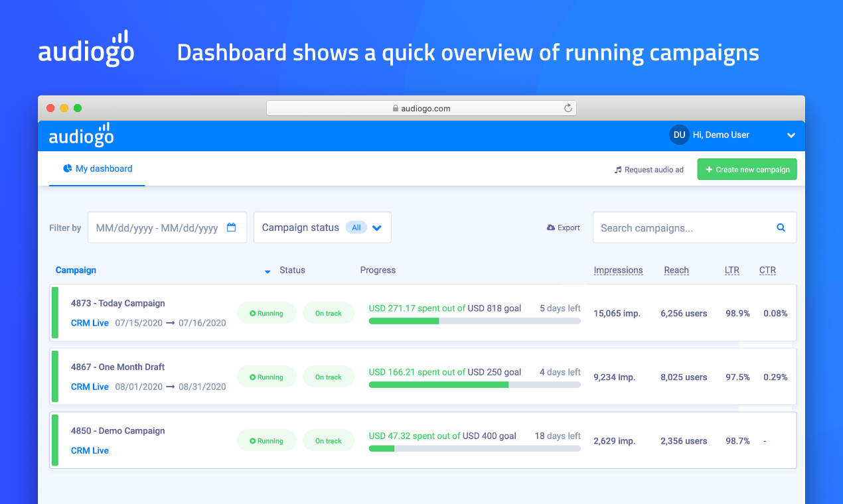Click Request audio ad link
843x504 pixels.
[x=649, y=170]
